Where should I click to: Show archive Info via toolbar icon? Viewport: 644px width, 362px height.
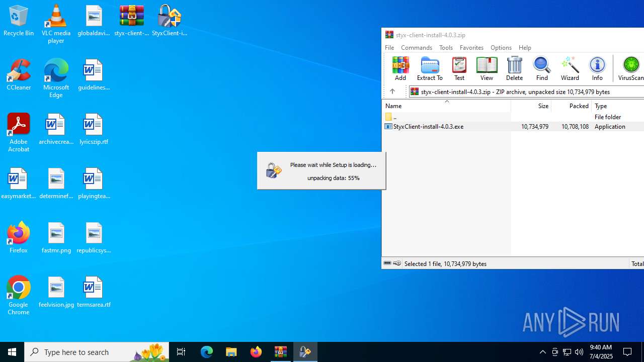pos(597,68)
